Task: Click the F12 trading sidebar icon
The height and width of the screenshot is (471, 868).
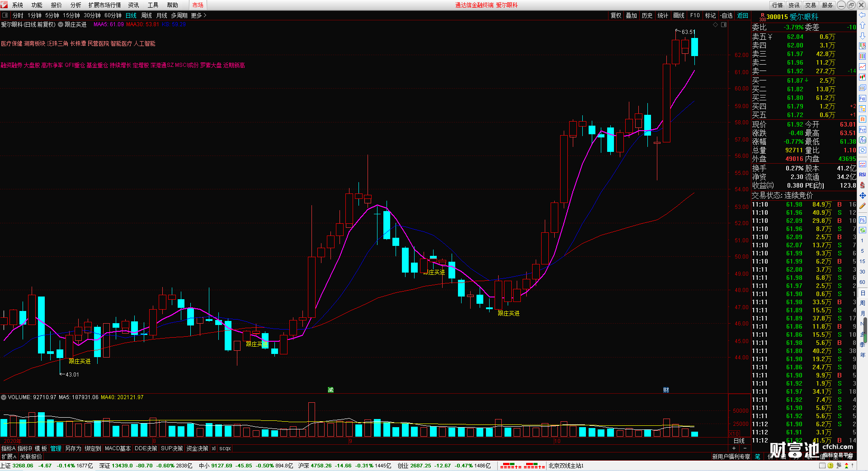Action: coord(863,129)
